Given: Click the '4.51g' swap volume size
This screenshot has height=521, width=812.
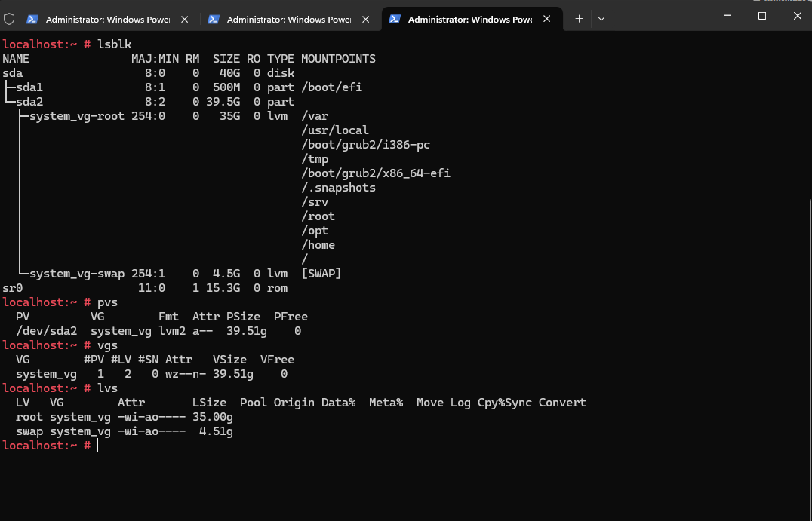Looking at the screenshot, I should [x=216, y=431].
